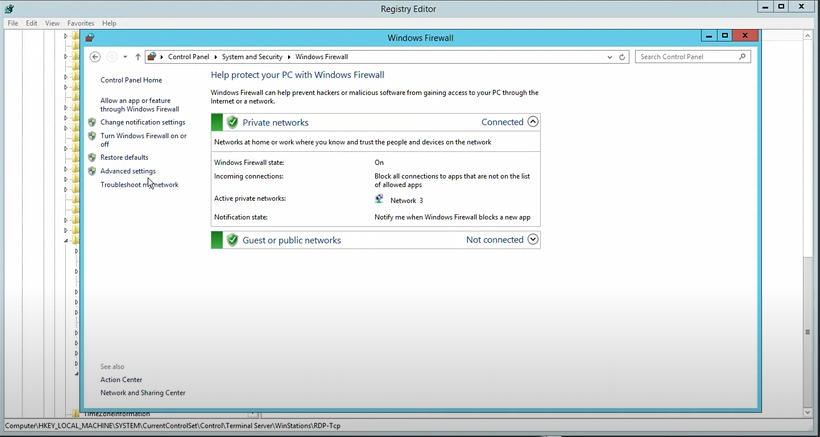Click Allow an app or feature through Windows Firewall
The width and height of the screenshot is (820, 437).
point(139,105)
